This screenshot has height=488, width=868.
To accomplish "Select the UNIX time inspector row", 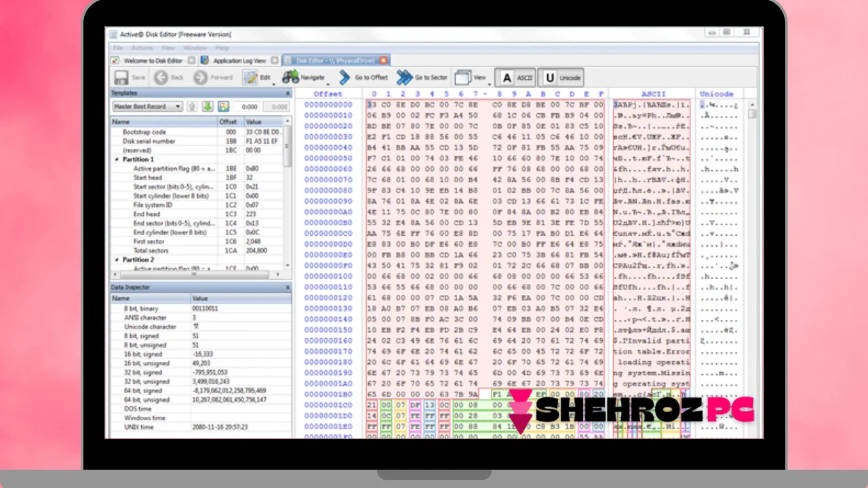I will click(201, 427).
